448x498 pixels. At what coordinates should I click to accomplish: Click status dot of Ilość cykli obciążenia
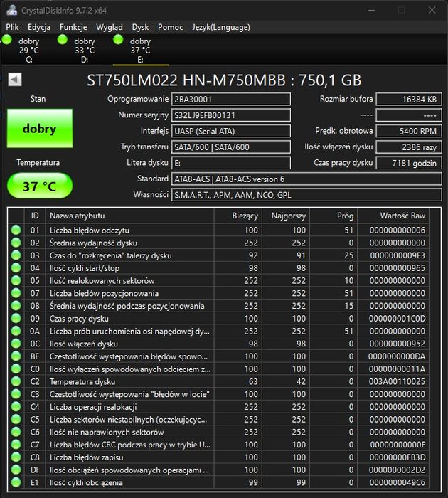click(x=16, y=482)
